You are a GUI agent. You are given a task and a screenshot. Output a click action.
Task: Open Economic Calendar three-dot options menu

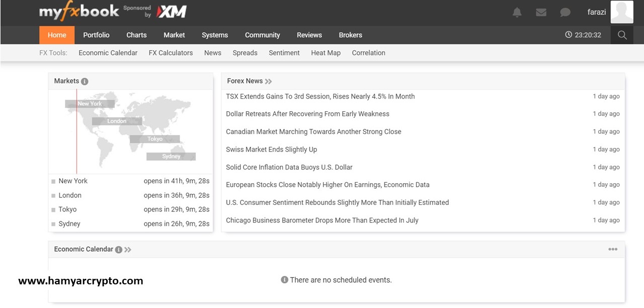[612, 249]
